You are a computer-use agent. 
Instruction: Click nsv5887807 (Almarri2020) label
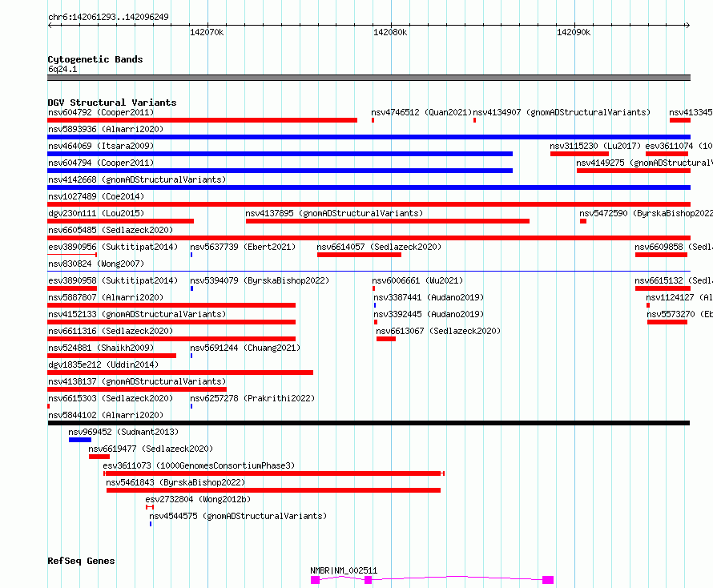[x=106, y=297]
